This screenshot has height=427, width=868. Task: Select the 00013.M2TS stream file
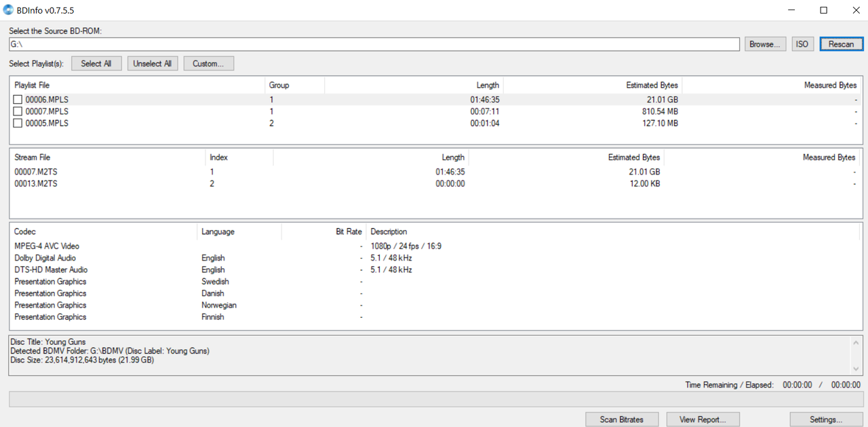pyautogui.click(x=435, y=184)
